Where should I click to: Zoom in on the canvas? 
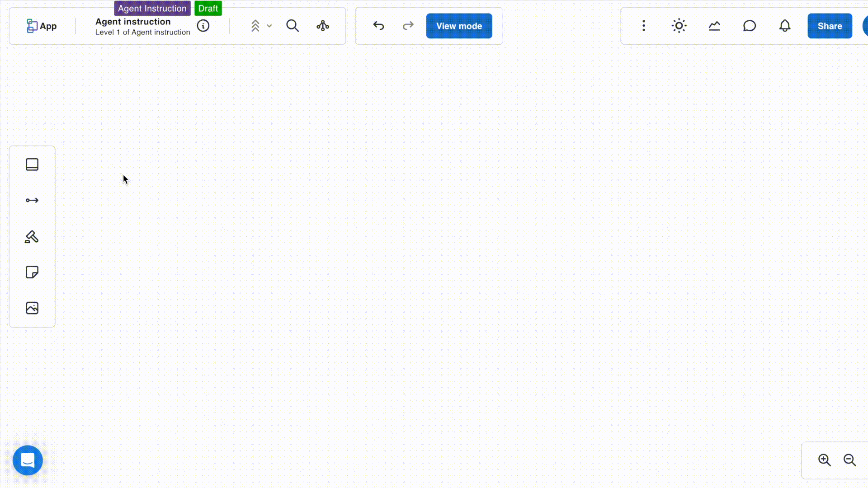(824, 460)
